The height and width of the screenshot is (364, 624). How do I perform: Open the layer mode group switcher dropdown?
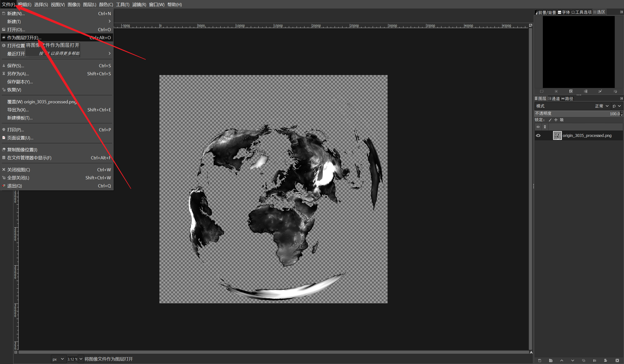click(617, 106)
